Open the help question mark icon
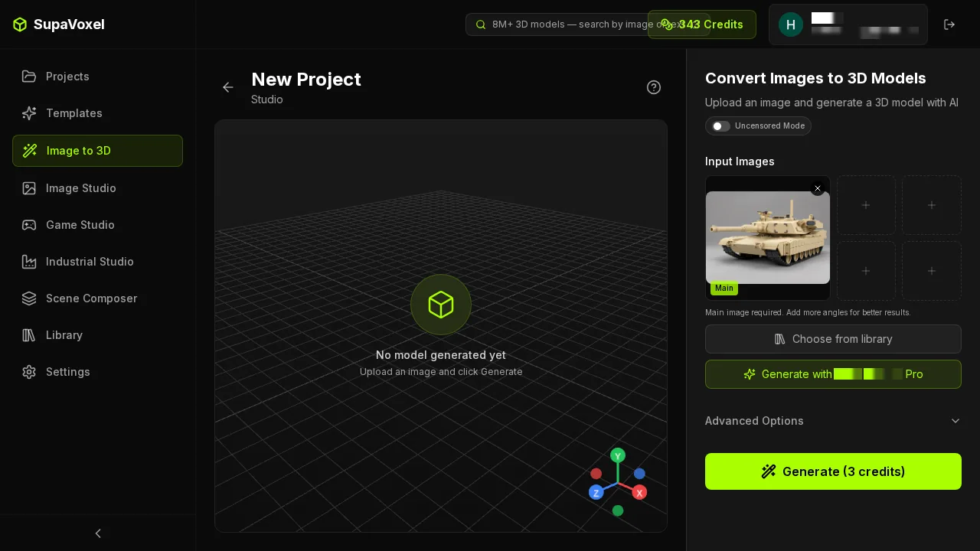 click(654, 87)
